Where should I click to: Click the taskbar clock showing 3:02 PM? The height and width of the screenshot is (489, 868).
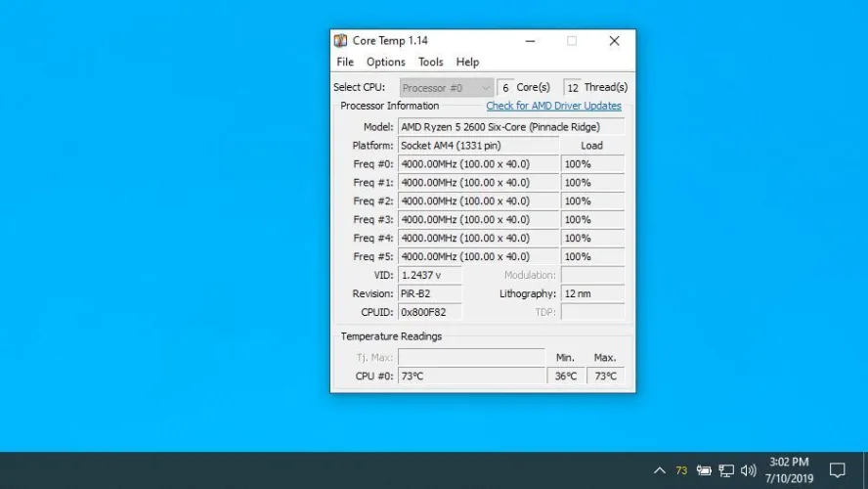(x=788, y=470)
